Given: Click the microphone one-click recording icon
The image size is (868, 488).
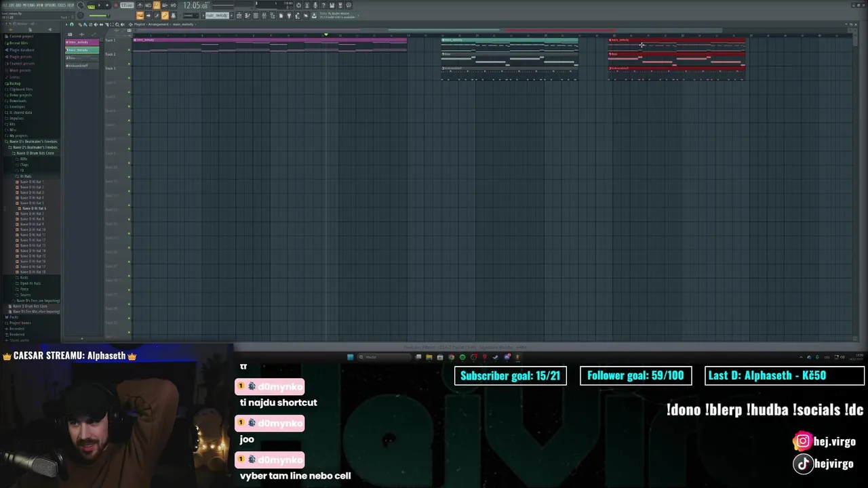Looking at the screenshot, I should (315, 5).
